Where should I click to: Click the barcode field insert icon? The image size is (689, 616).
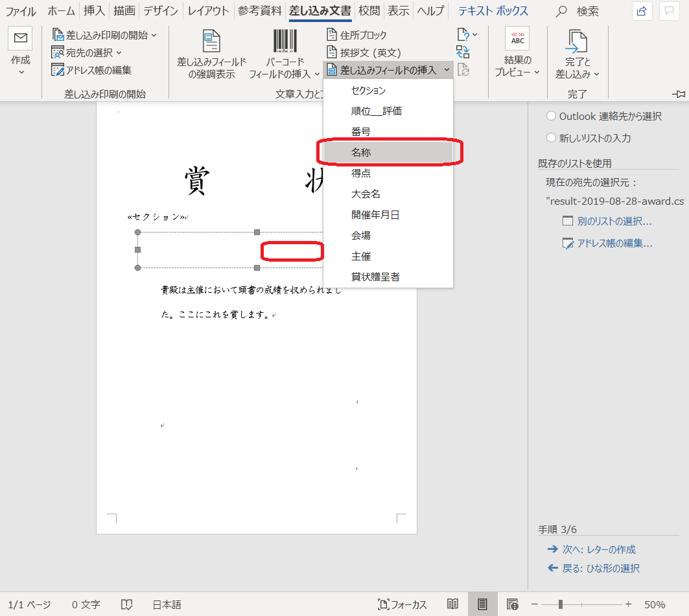285,41
